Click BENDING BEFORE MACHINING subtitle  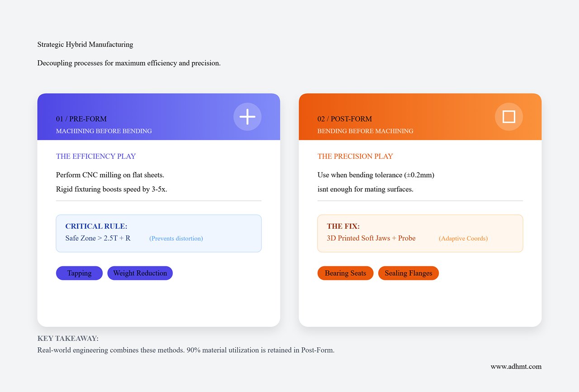point(365,131)
